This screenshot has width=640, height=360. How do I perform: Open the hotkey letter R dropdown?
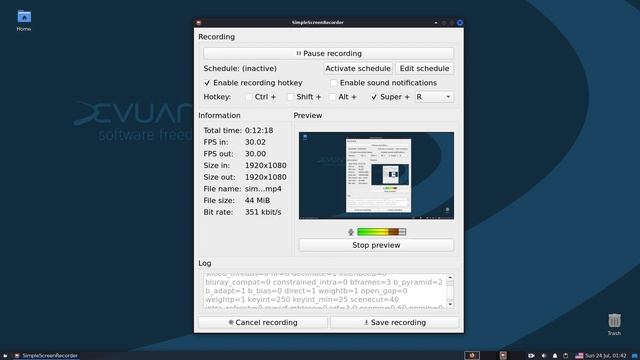[434, 97]
